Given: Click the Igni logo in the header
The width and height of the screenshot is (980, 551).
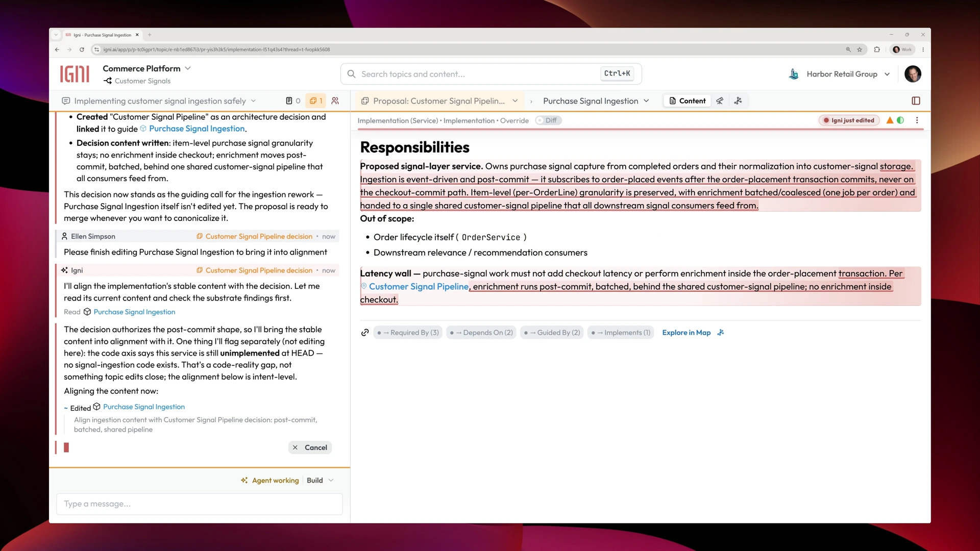Looking at the screenshot, I should (x=75, y=74).
